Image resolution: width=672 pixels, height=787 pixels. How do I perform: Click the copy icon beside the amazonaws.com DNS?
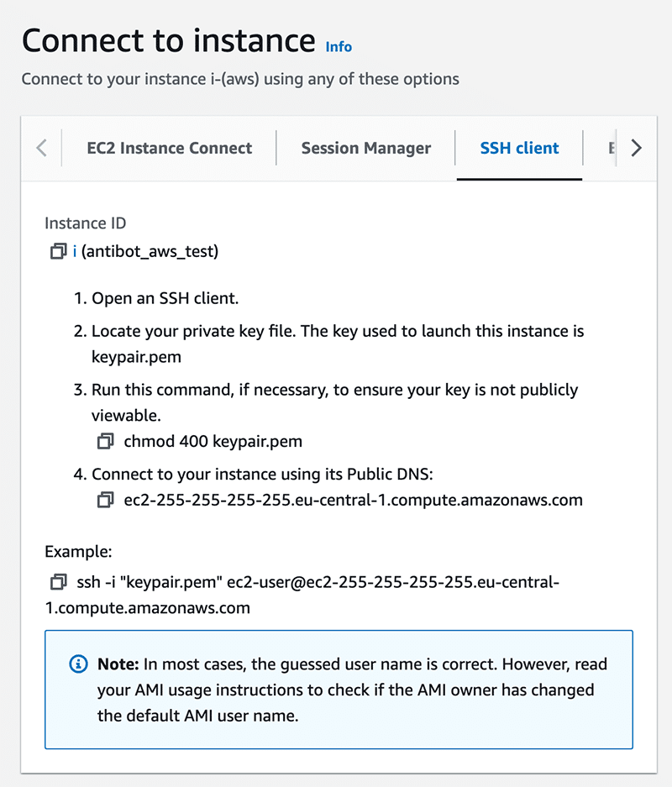point(105,499)
